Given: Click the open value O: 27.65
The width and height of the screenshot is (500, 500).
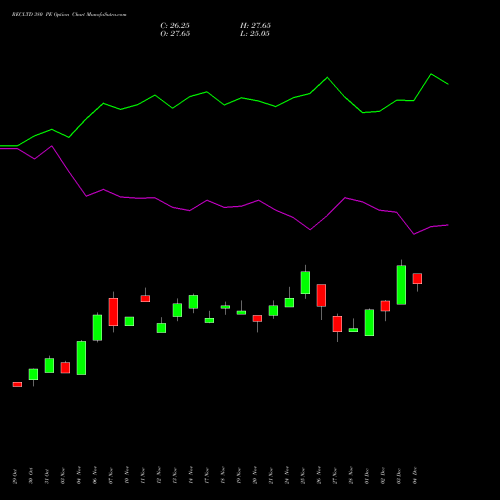Looking at the screenshot, I should point(175,33).
